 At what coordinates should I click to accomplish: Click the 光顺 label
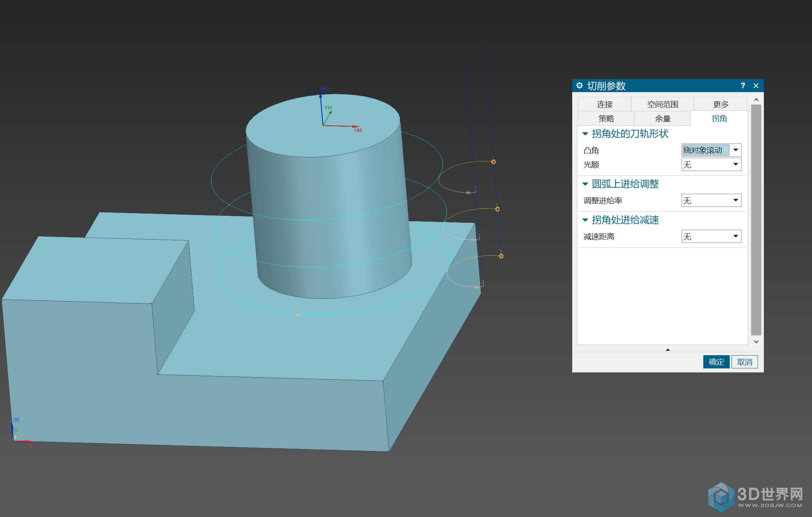pos(591,165)
